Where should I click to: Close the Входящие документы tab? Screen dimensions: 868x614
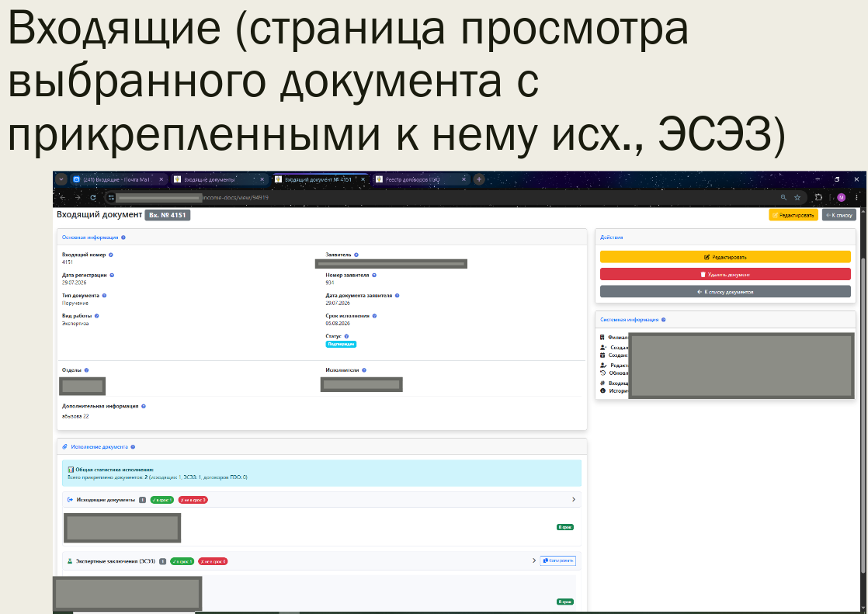pos(262,179)
